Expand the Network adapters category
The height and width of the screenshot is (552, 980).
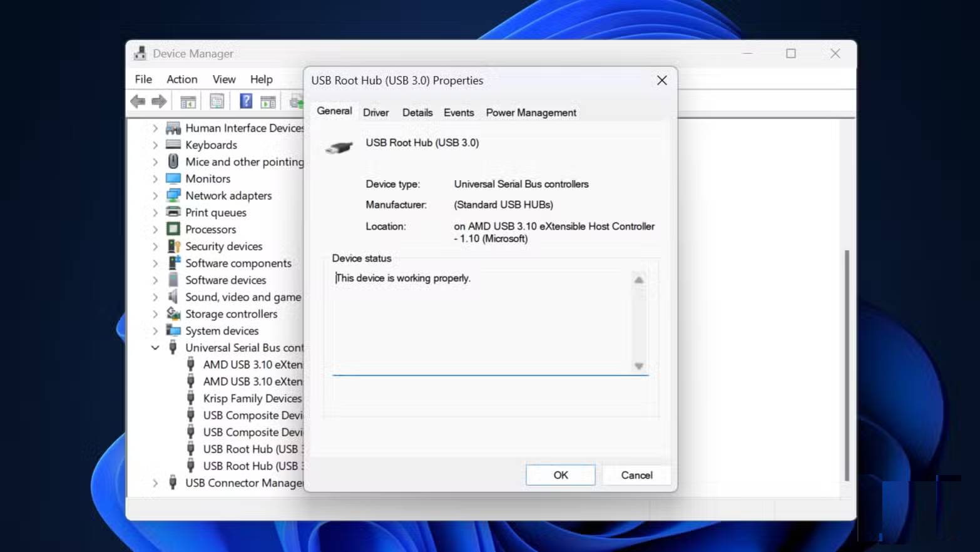pyautogui.click(x=155, y=196)
